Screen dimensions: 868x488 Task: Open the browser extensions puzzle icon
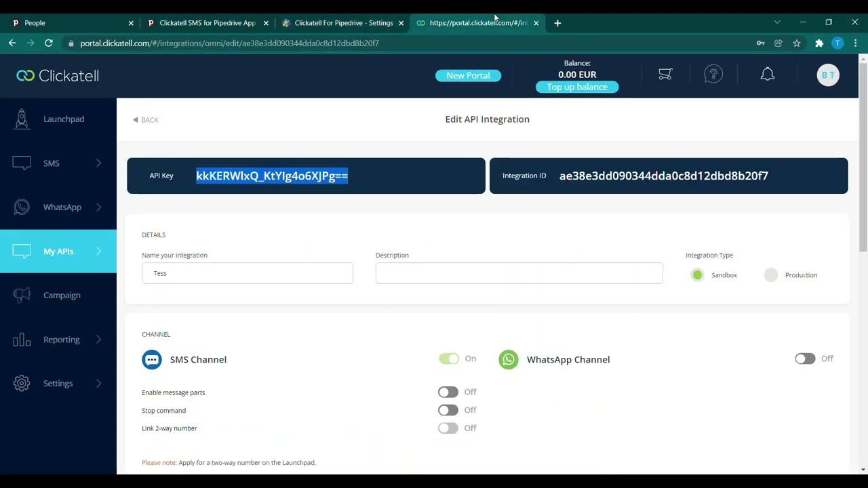point(819,43)
